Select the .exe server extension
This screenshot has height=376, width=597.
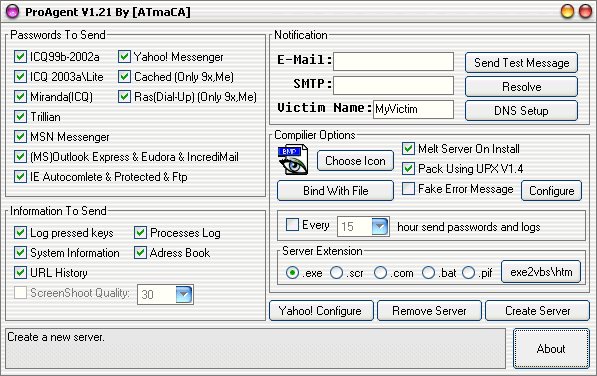(292, 272)
